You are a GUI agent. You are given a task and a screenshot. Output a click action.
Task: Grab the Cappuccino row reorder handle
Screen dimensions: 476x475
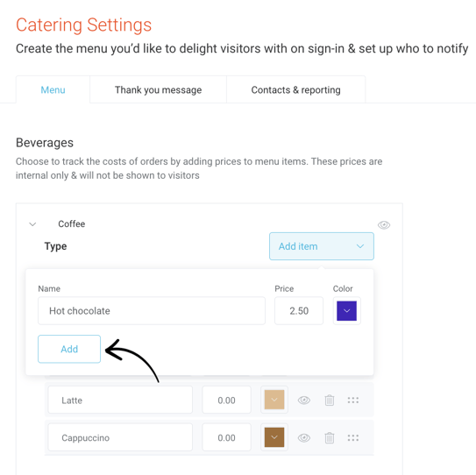click(353, 437)
